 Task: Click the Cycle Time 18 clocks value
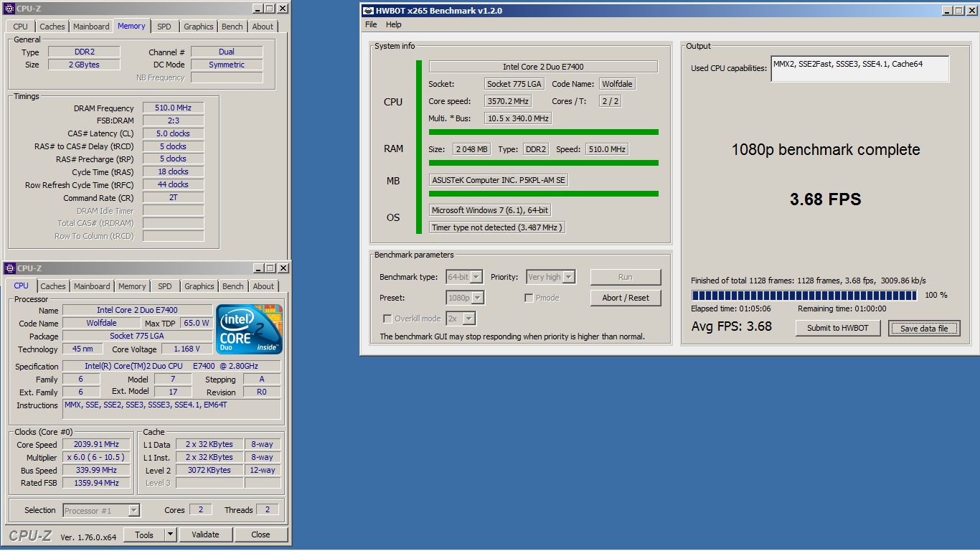click(173, 171)
